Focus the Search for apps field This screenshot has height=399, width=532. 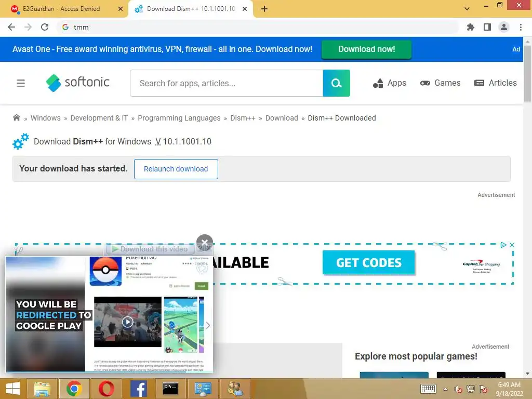click(x=227, y=83)
